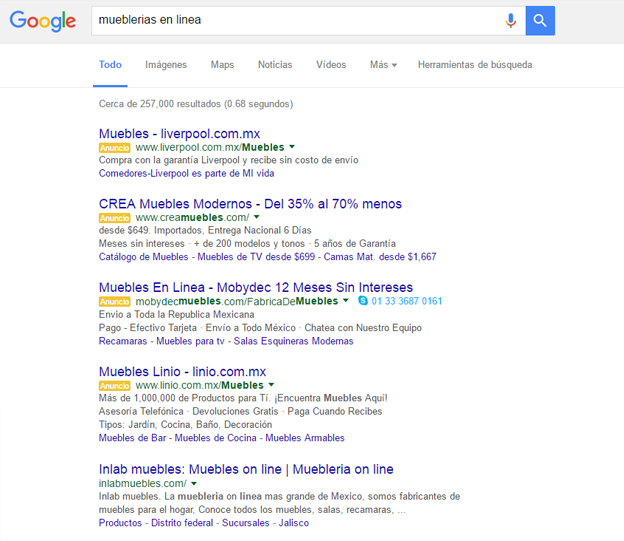Click 'Compra con la garantía Liverpool' description
Viewport: 624px width, 541px height.
(228, 160)
